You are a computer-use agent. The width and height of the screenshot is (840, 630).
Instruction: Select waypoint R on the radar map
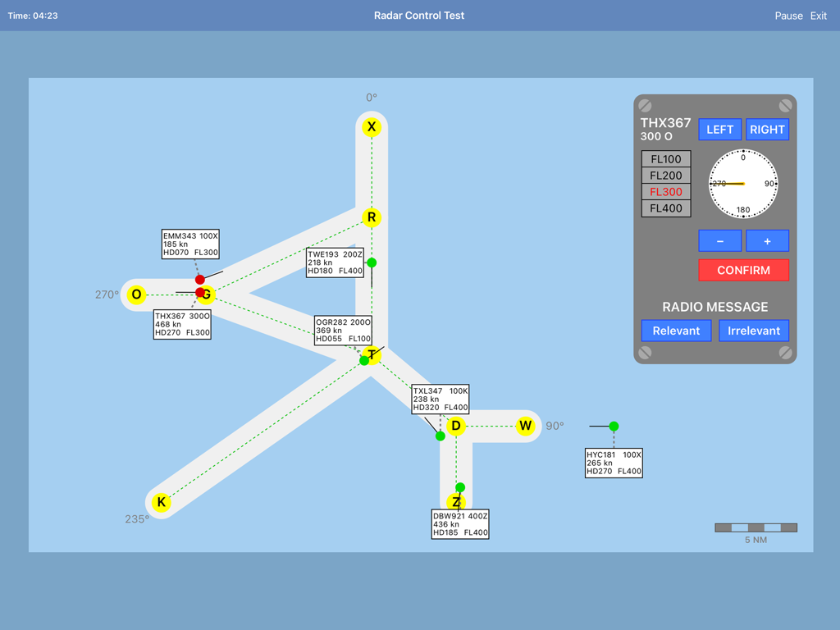372,217
